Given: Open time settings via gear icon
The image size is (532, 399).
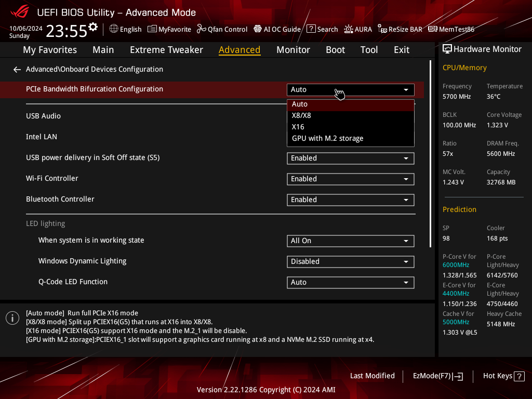Looking at the screenshot, I should [x=93, y=27].
